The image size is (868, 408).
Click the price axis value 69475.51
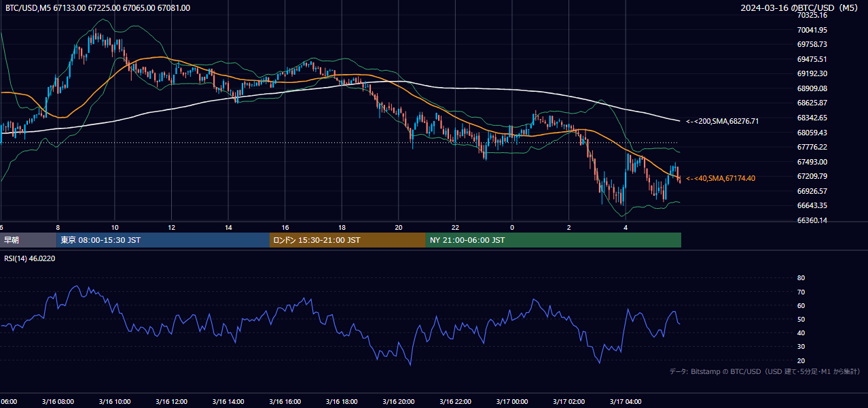click(x=812, y=59)
